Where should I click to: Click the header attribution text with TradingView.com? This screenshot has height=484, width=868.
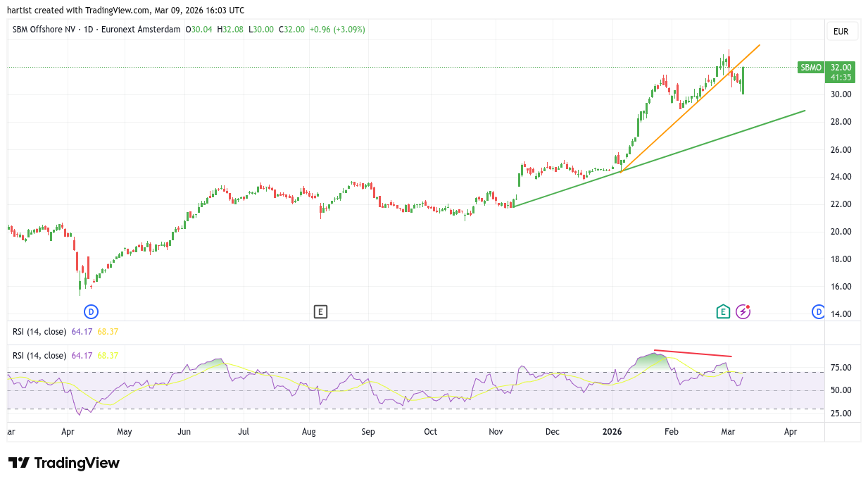pyautogui.click(x=126, y=11)
